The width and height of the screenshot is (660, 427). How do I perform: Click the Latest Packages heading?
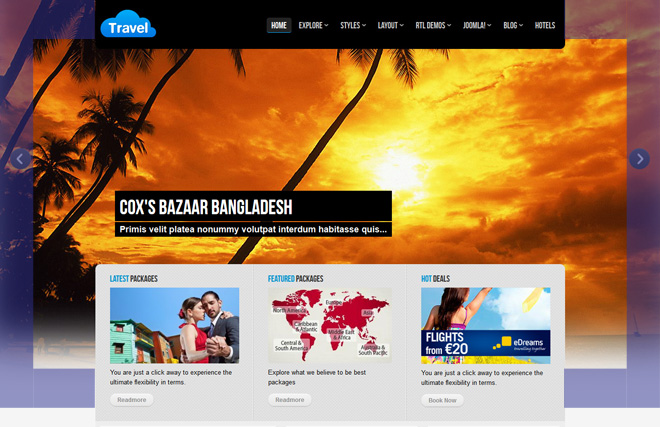click(133, 279)
